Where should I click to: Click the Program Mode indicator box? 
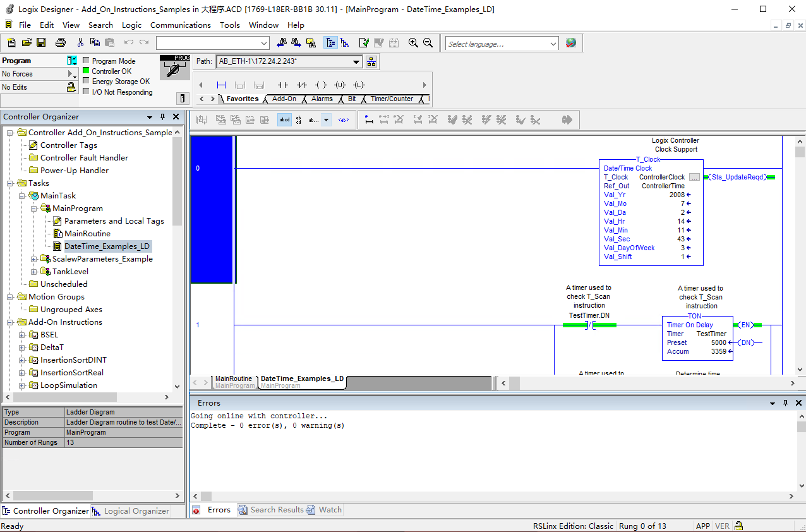pyautogui.click(x=87, y=61)
